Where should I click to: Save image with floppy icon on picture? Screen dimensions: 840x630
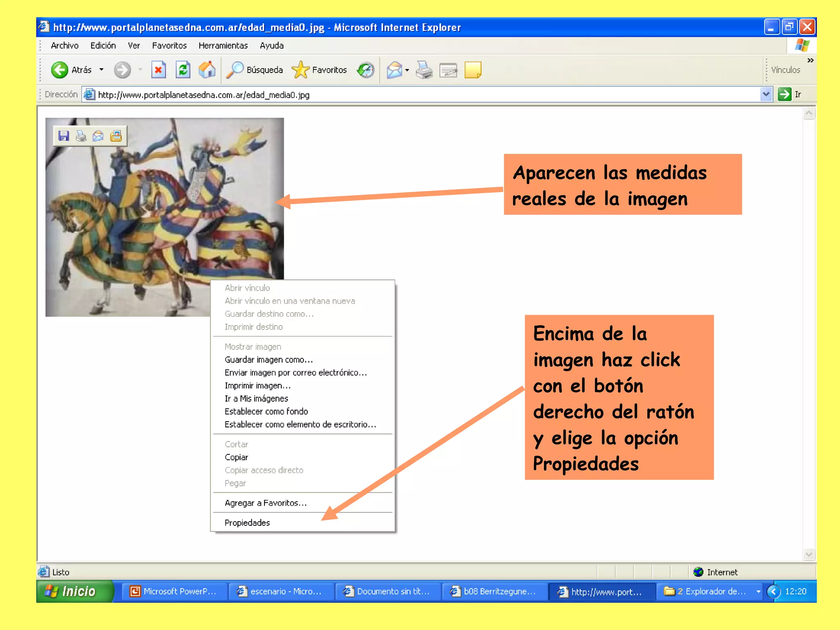pos(64,136)
